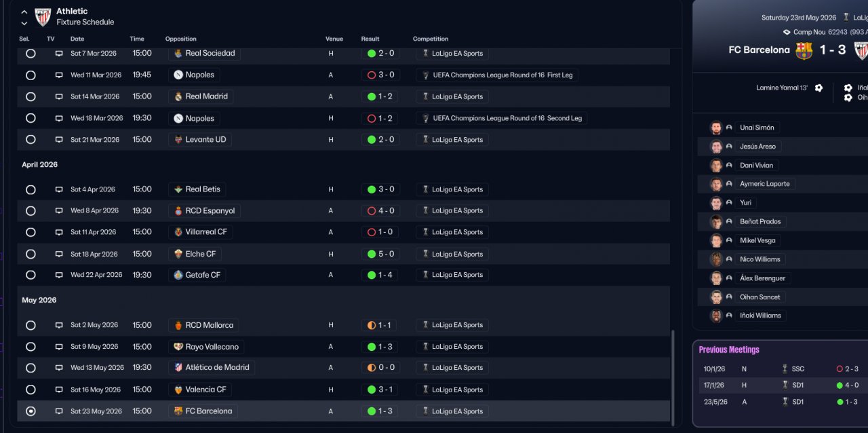Click the Camp Nou stadium icon
868x433 pixels.
coord(787,32)
